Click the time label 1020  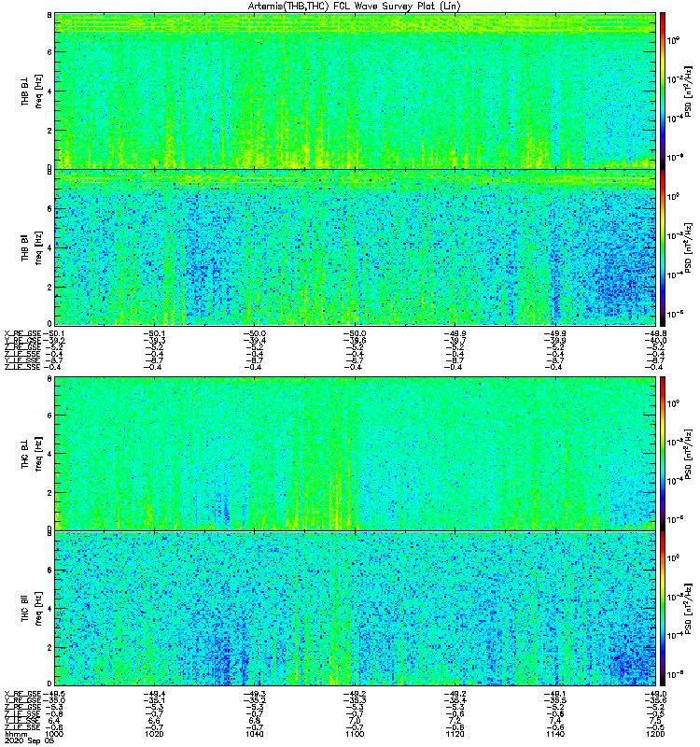[x=154, y=734]
